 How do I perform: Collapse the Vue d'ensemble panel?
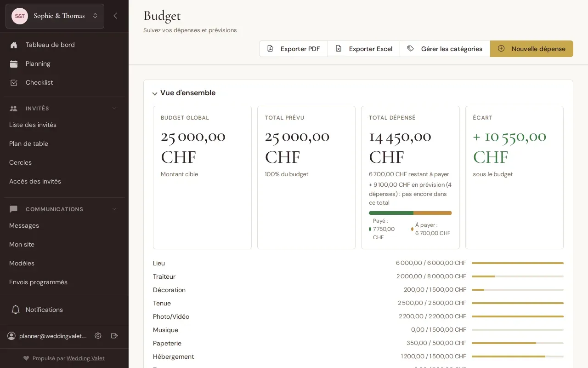click(x=155, y=93)
